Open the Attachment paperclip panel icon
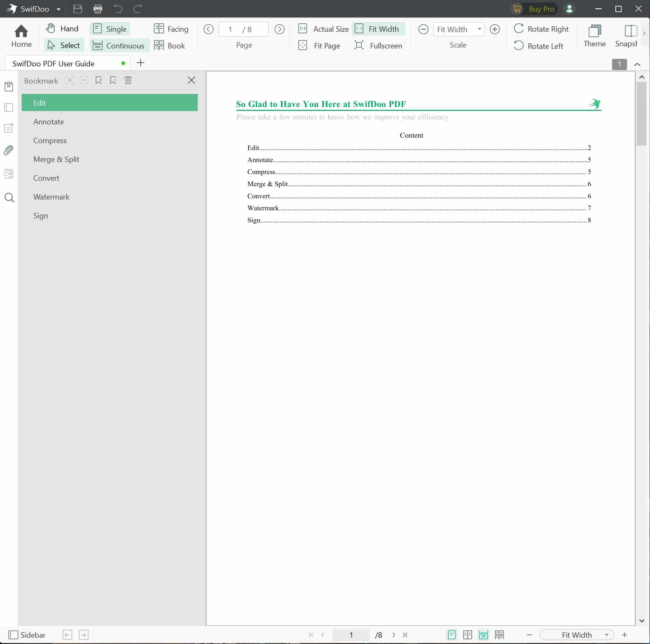 pos(9,150)
